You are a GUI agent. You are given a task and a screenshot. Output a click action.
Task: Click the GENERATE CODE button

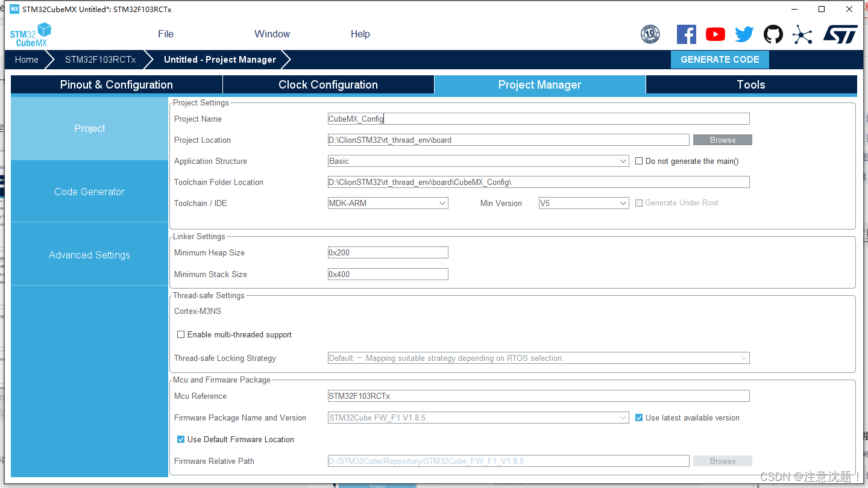(x=720, y=60)
